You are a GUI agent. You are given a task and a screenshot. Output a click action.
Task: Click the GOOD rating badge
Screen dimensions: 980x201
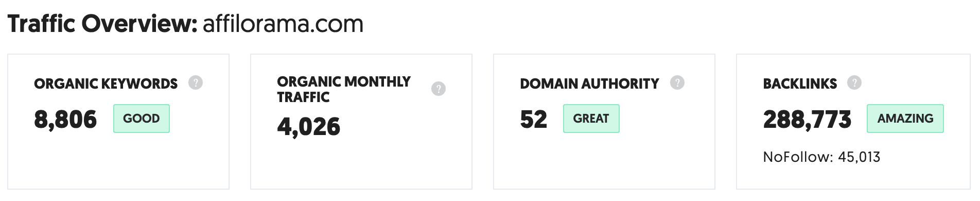coord(142,119)
